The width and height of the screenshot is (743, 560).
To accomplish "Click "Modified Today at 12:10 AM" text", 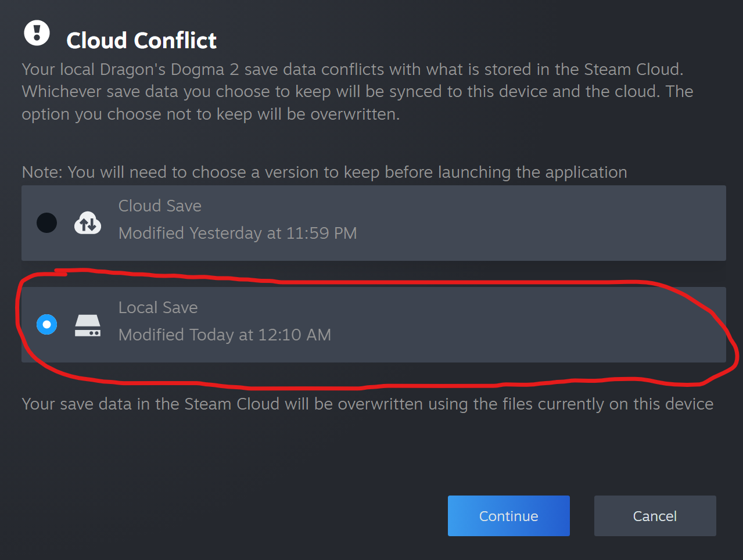I will coord(225,335).
